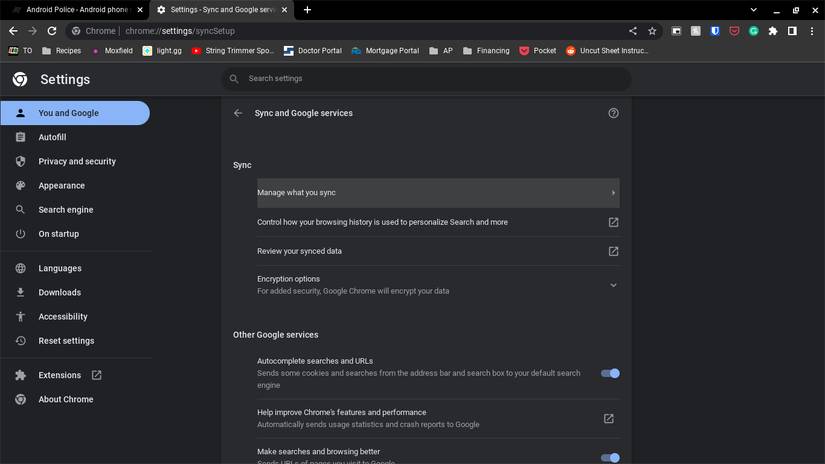Toggle Make searches and browsing better
The height and width of the screenshot is (464, 825).
click(x=610, y=458)
